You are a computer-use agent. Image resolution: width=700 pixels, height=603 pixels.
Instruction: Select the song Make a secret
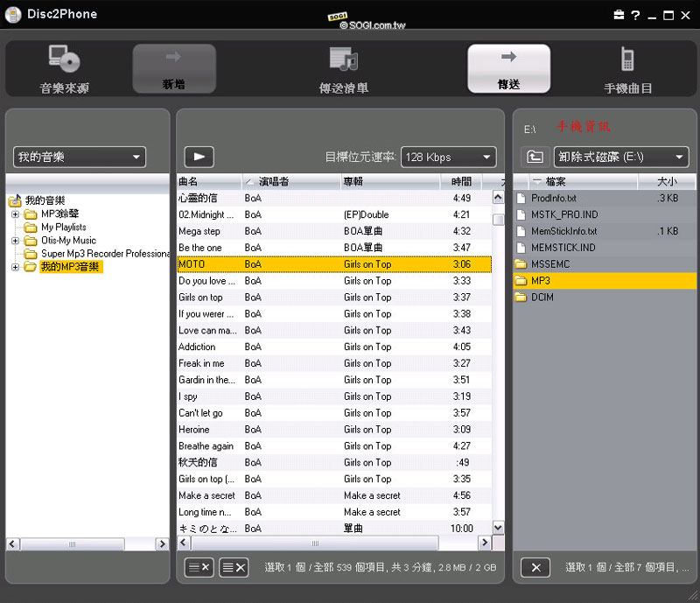pyautogui.click(x=334, y=496)
